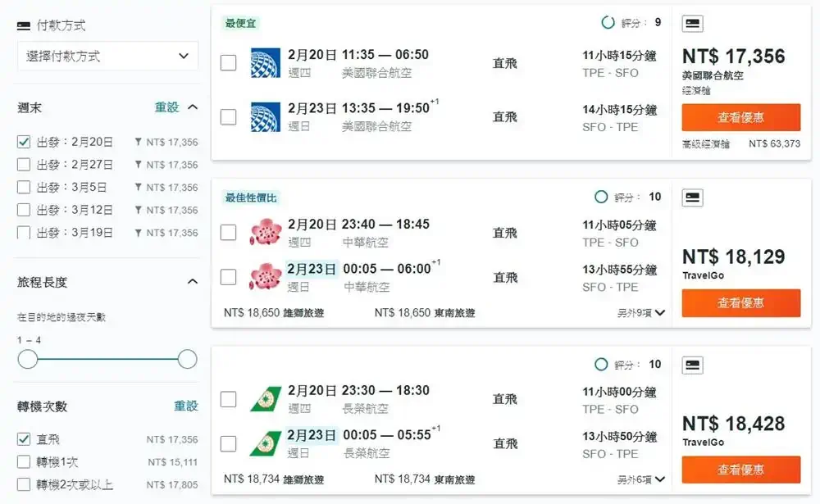
Task: Click highlighted 2月23日 date on EVA Air return
Action: (312, 435)
